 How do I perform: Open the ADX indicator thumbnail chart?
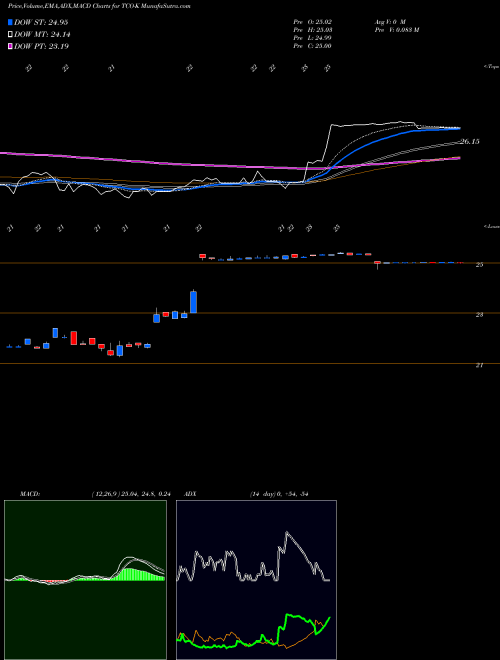[256, 580]
